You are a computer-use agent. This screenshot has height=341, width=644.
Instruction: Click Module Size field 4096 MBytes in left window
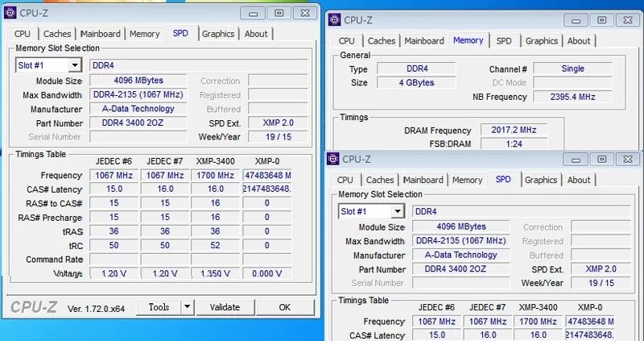click(x=138, y=81)
